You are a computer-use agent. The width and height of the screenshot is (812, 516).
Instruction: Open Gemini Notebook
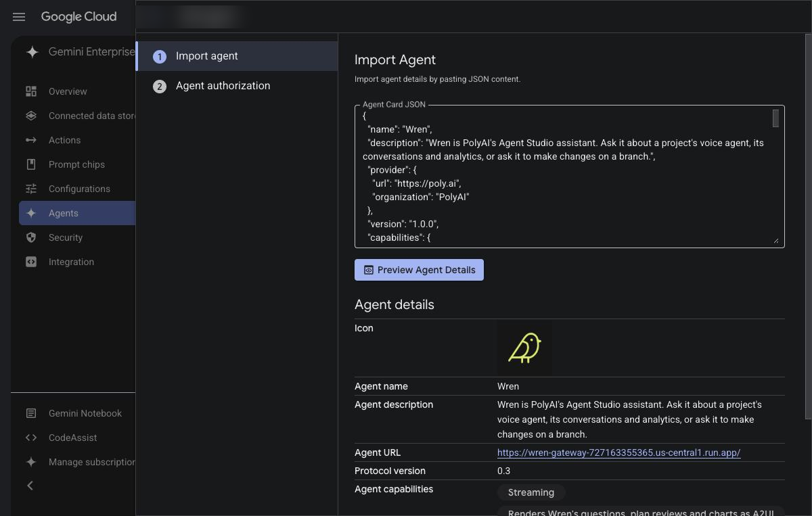[x=77, y=413]
